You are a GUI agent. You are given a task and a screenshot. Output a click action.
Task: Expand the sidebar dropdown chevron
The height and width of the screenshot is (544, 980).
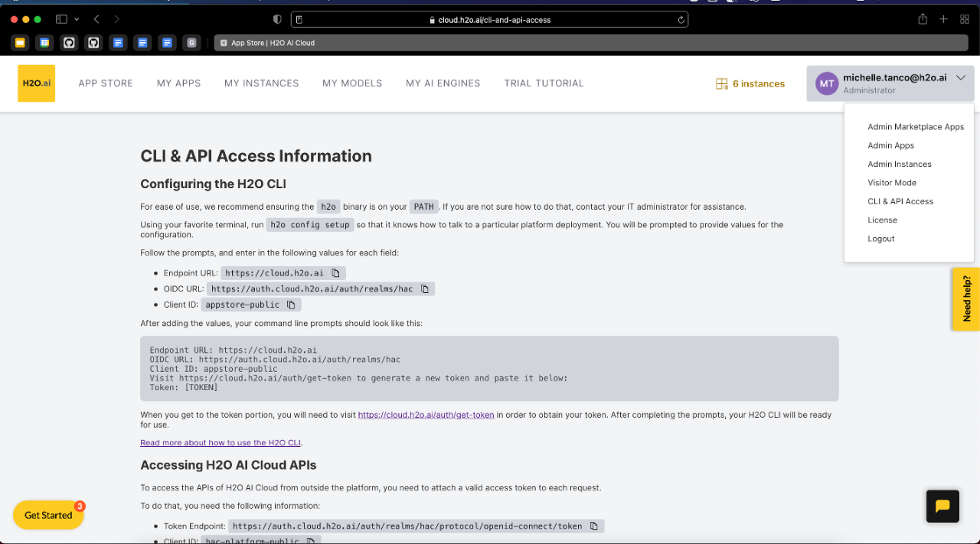[x=77, y=19]
